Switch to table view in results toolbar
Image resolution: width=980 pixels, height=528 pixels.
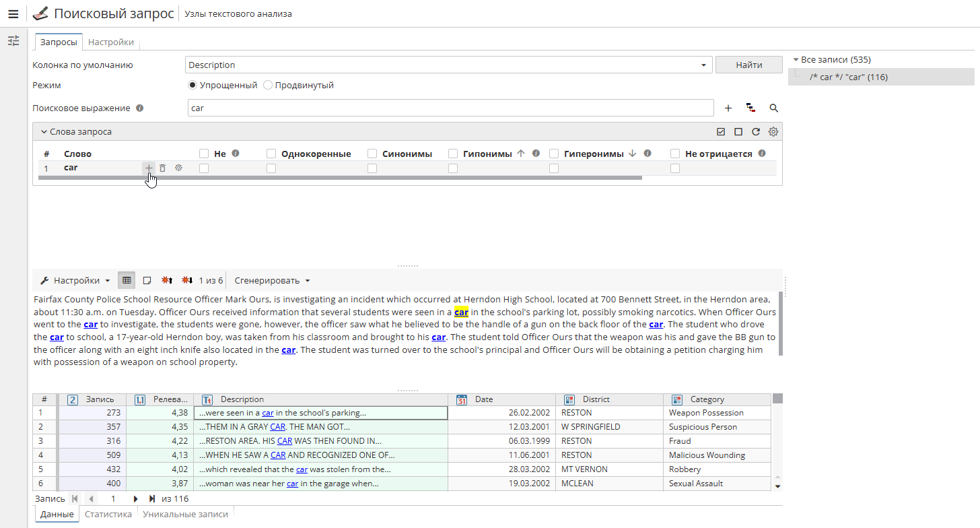point(127,280)
